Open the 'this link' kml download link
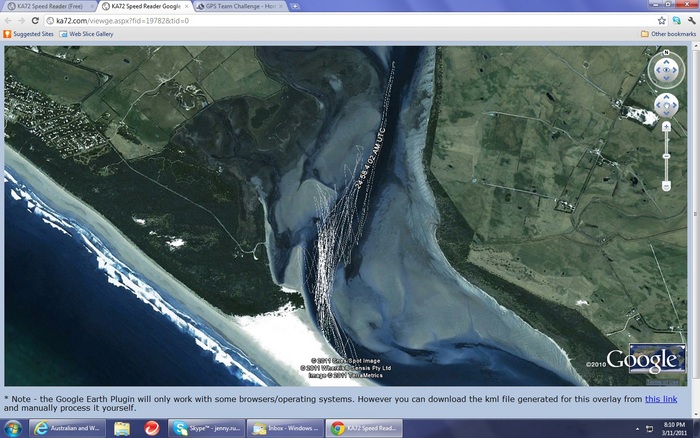Image resolution: width=700 pixels, height=438 pixels. click(659, 398)
